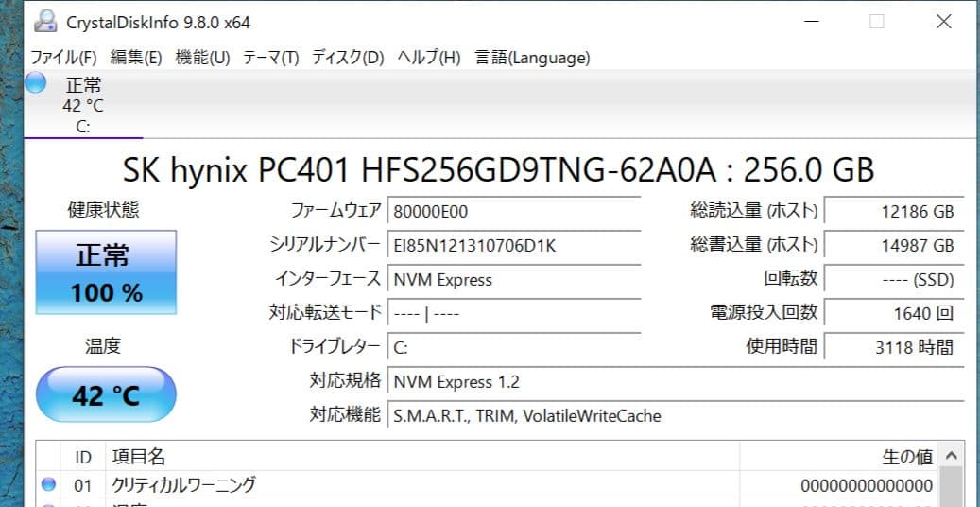Click the interface field NVM Express

[514, 279]
